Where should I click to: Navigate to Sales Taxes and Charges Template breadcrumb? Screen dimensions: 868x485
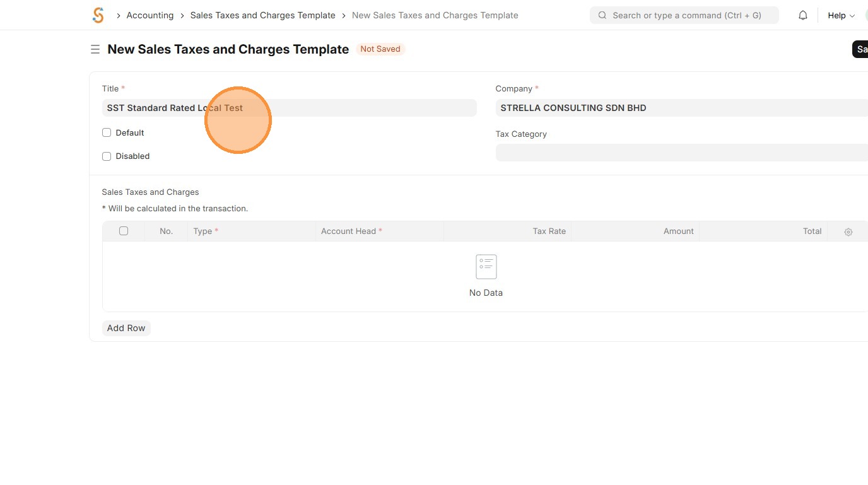point(263,15)
